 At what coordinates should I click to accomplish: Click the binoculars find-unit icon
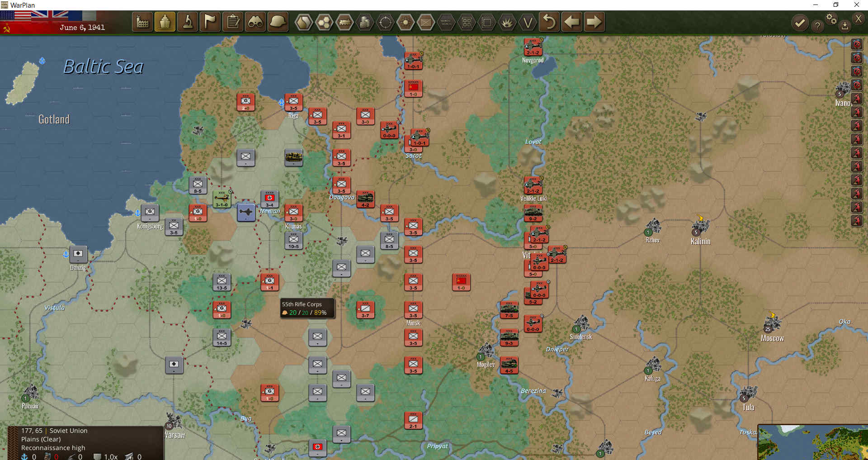(255, 22)
